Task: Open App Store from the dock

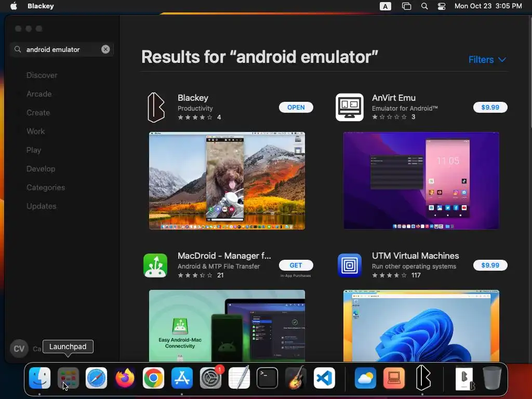Action: click(x=182, y=378)
